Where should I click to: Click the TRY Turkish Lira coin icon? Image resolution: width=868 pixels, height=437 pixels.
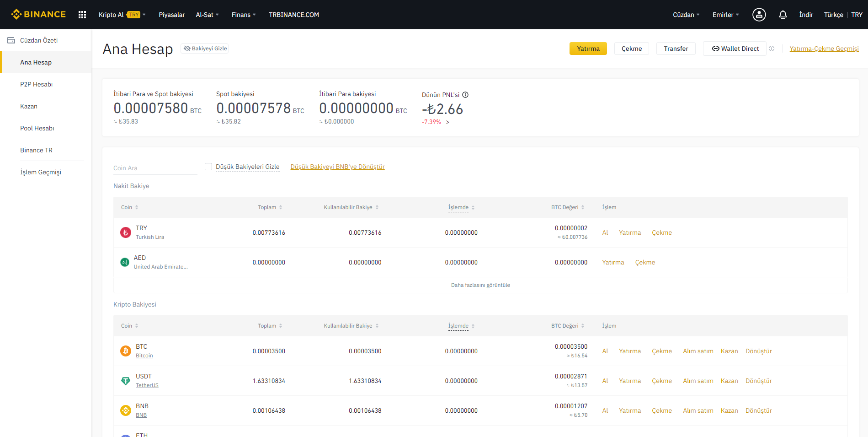tap(126, 232)
